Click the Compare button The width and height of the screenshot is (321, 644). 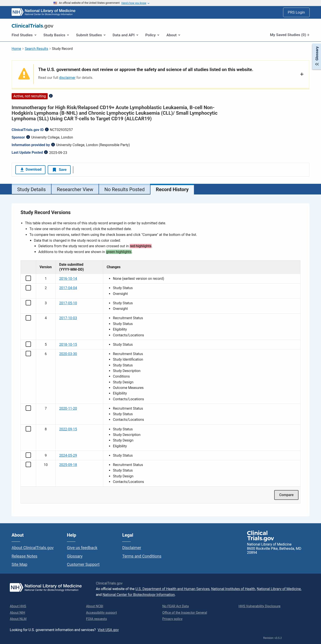pyautogui.click(x=286, y=495)
